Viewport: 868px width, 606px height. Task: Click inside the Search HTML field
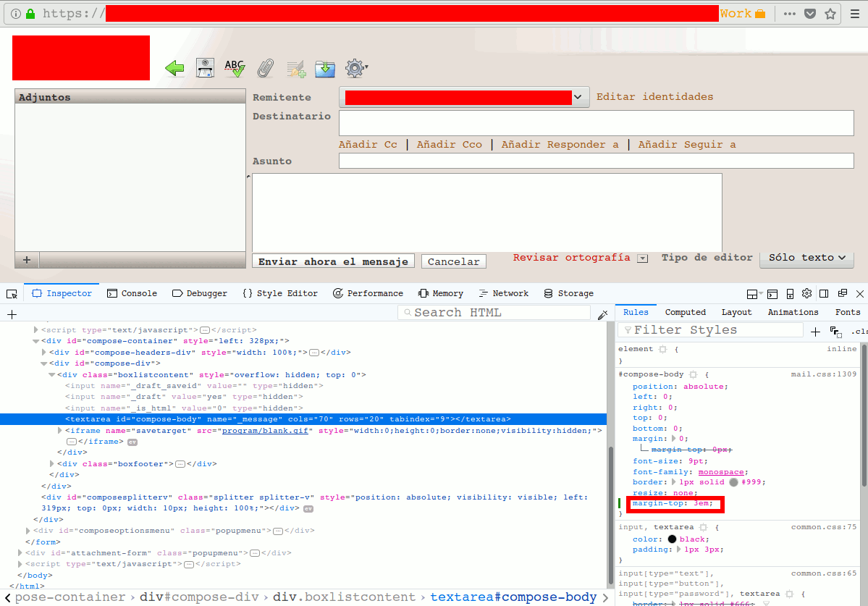(496, 312)
